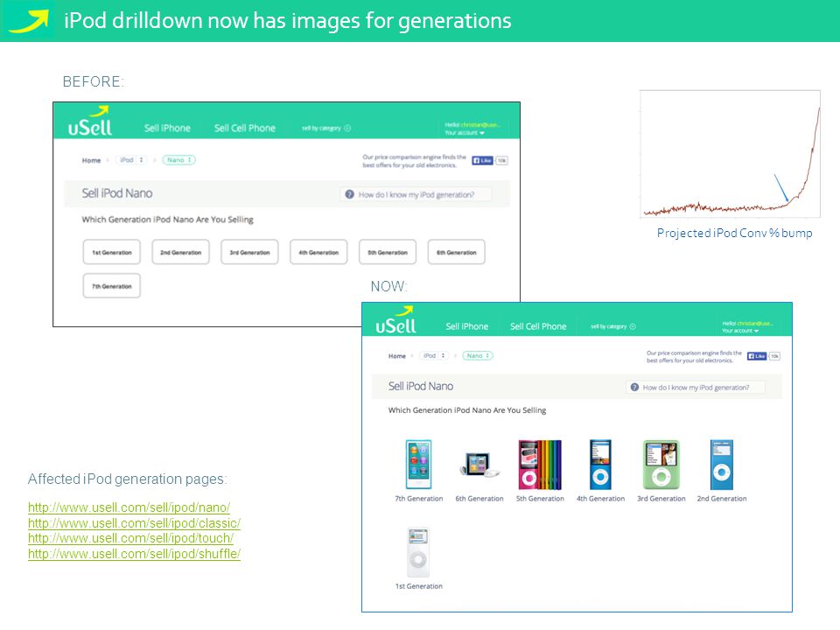Expand sell by category in the NOW screenshot
This screenshot has height=630, width=840.
pyautogui.click(x=612, y=326)
